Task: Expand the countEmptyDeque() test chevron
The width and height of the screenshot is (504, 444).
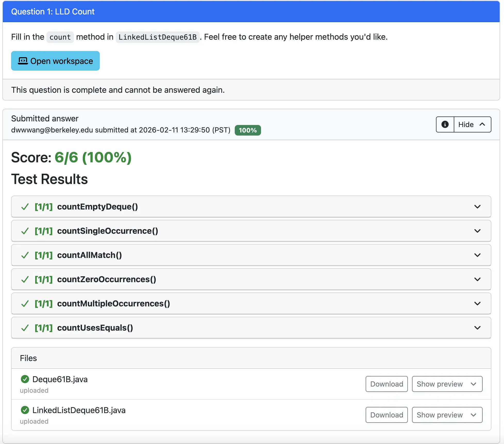Action: 477,207
